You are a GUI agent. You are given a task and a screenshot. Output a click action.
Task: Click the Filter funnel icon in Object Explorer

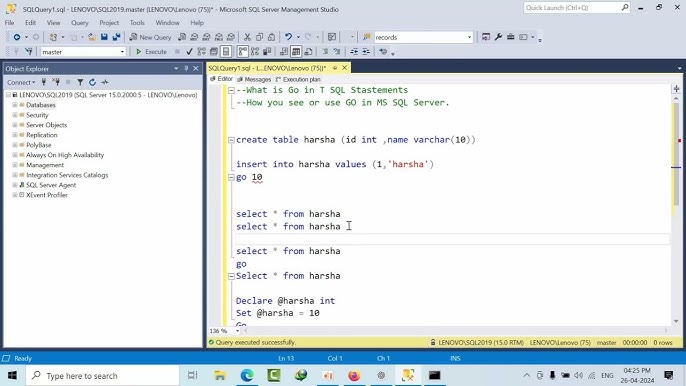point(80,82)
